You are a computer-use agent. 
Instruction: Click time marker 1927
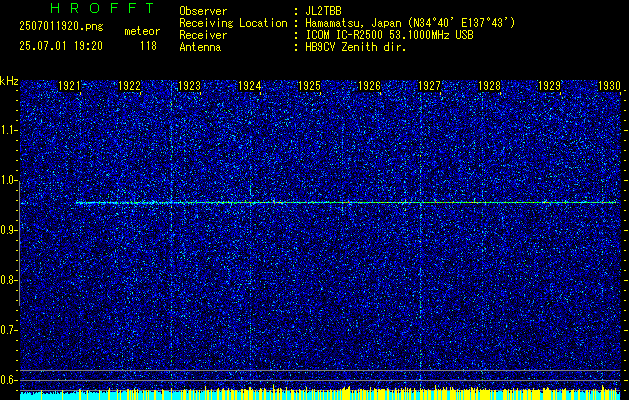[429, 85]
